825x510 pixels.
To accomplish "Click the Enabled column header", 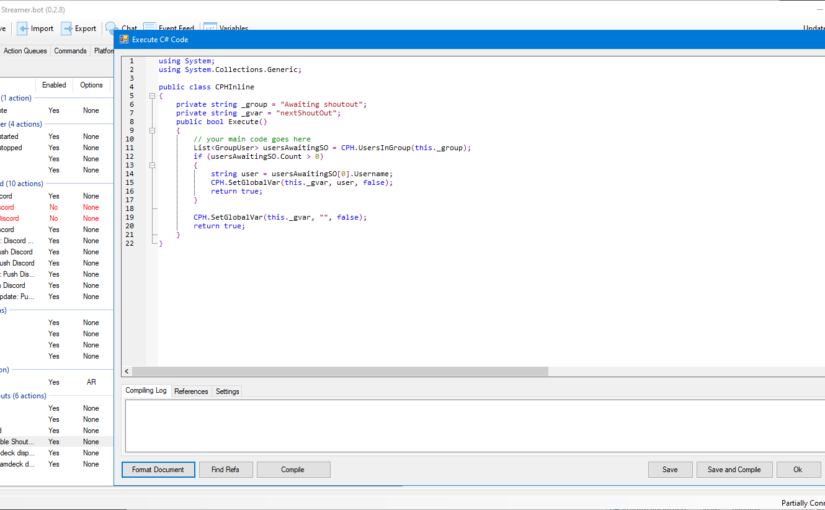I will 54,85.
